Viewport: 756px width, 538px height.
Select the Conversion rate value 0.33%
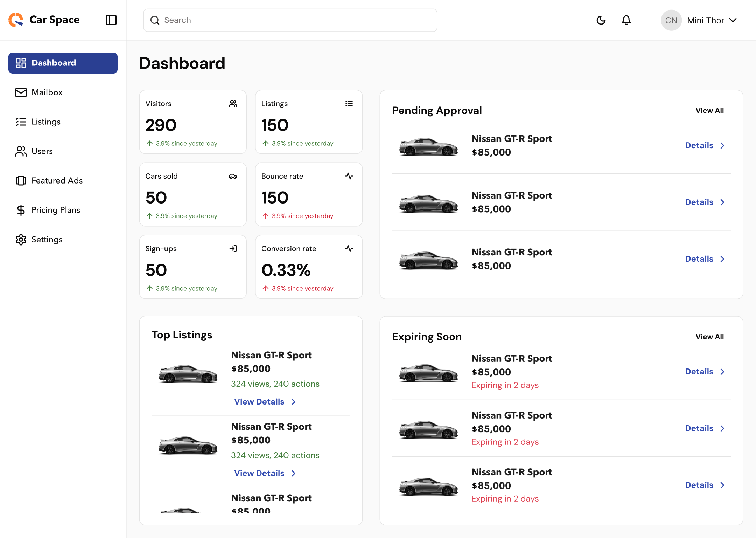tap(286, 270)
